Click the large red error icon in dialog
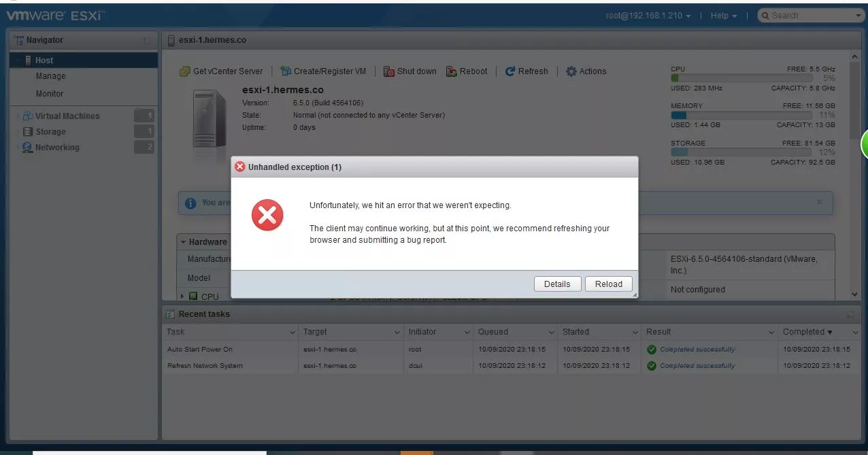Image resolution: width=868 pixels, height=455 pixels. pos(267,216)
